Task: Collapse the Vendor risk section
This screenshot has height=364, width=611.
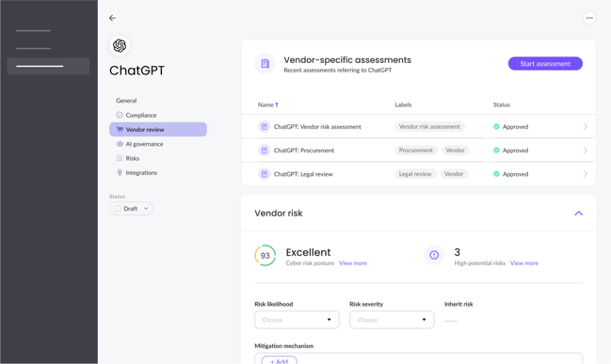Action: (578, 214)
